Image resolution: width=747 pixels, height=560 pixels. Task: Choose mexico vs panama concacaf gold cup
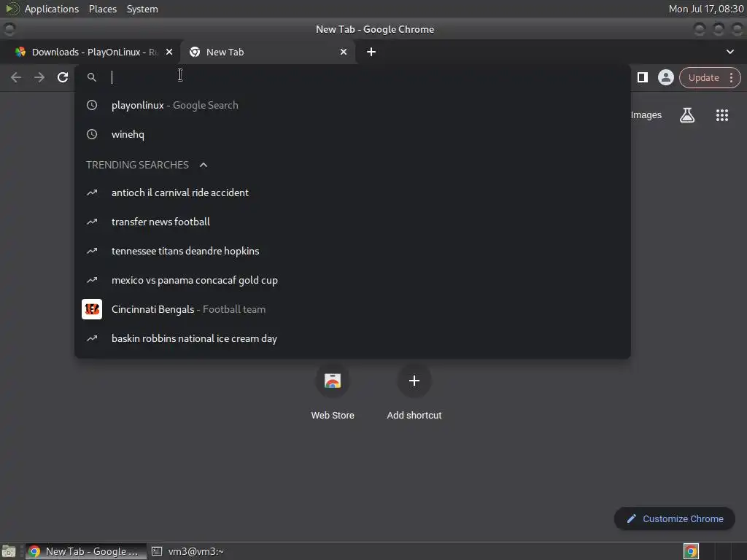click(352, 280)
